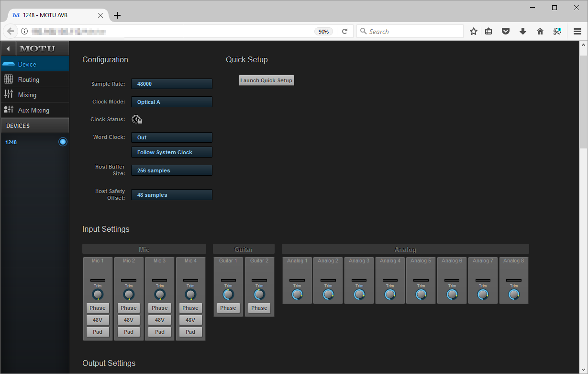Viewport: 588px width, 374px height.
Task: Toggle 48V phantom power on Mic 1
Action: [98, 320]
